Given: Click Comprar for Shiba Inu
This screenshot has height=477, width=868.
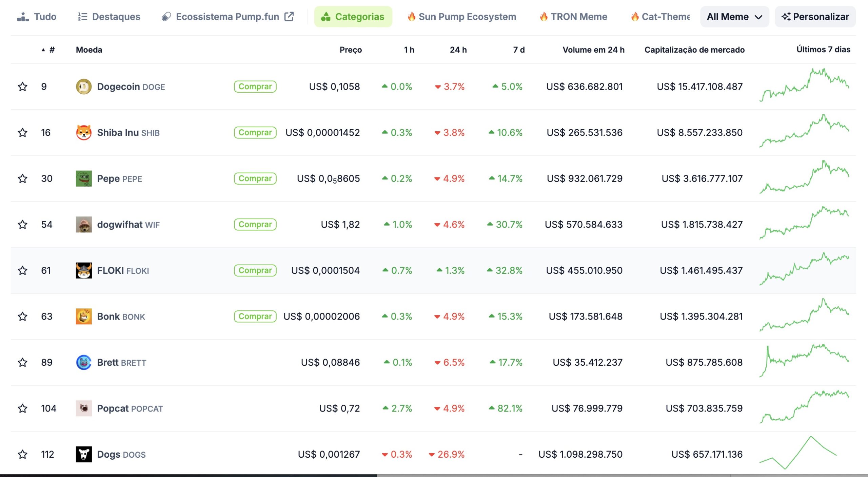Looking at the screenshot, I should (255, 133).
